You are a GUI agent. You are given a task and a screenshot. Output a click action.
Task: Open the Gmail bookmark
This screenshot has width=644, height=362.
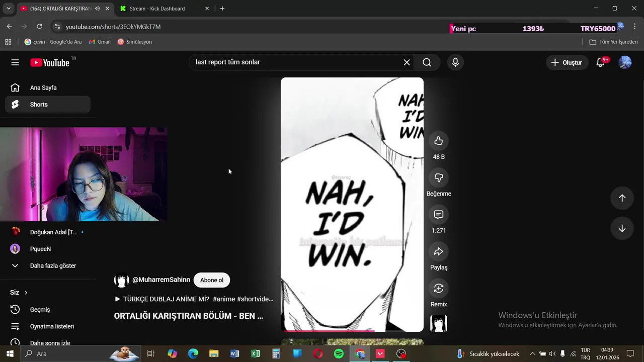[x=100, y=42]
